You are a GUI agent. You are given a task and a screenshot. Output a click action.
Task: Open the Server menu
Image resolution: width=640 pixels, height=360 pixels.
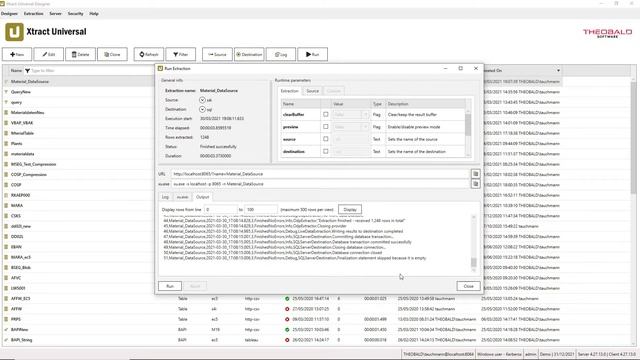pyautogui.click(x=56, y=13)
